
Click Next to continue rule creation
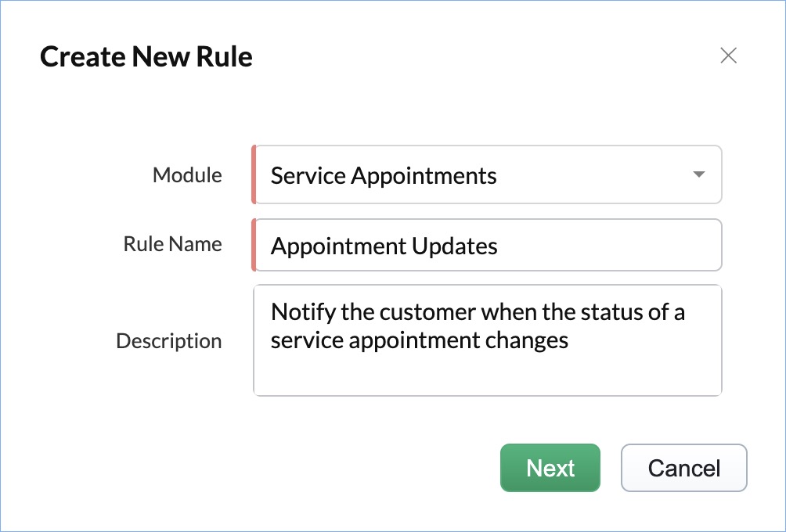pyautogui.click(x=550, y=468)
